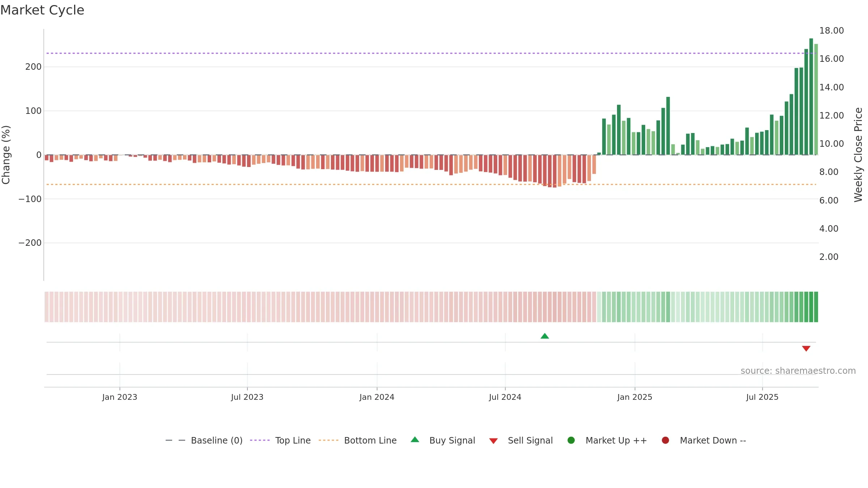Click the red Market Down -- legend dot

point(665,440)
